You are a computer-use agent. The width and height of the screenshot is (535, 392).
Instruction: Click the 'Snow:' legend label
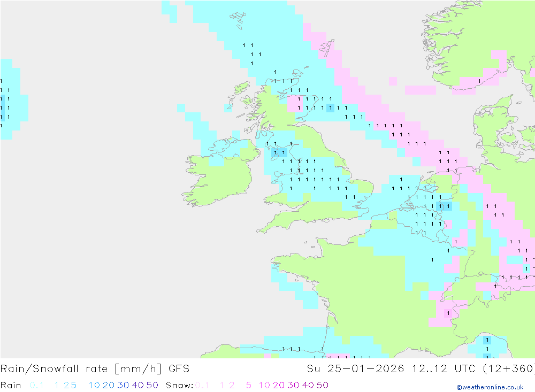pyautogui.click(x=179, y=385)
